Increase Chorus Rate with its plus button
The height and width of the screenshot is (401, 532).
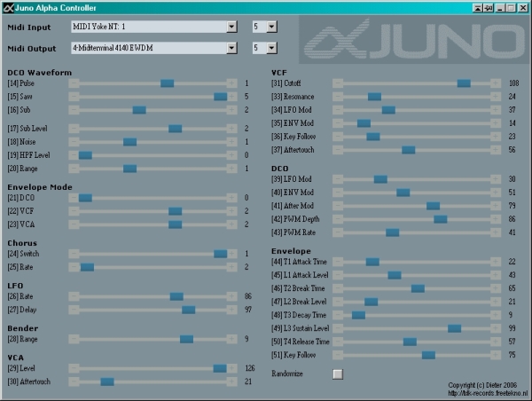231,267
